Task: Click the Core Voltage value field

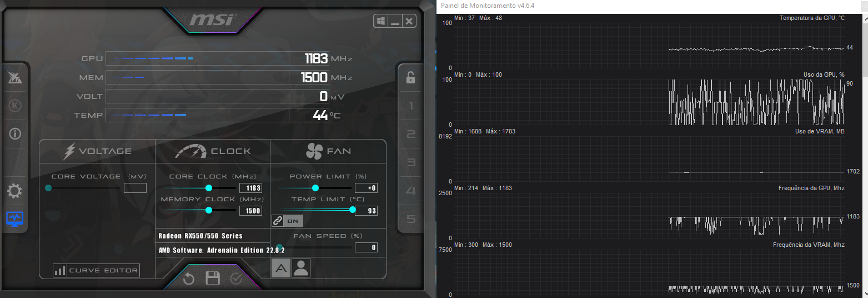Action: point(135,188)
